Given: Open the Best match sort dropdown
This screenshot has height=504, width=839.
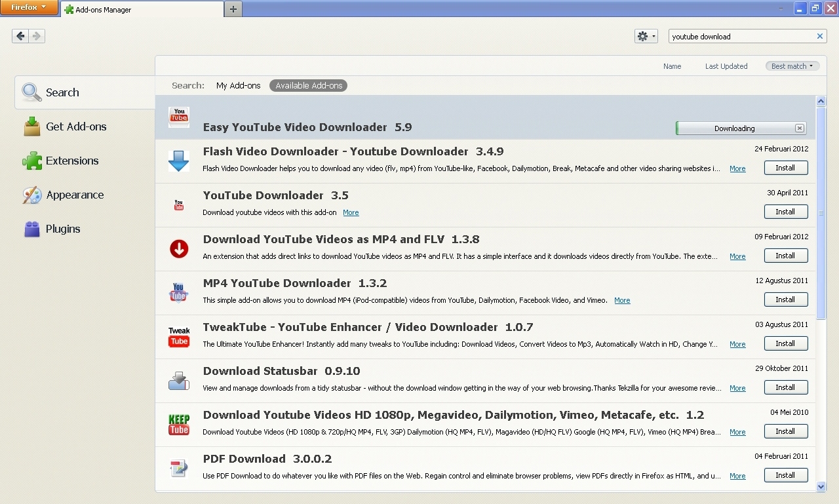Looking at the screenshot, I should 792,66.
